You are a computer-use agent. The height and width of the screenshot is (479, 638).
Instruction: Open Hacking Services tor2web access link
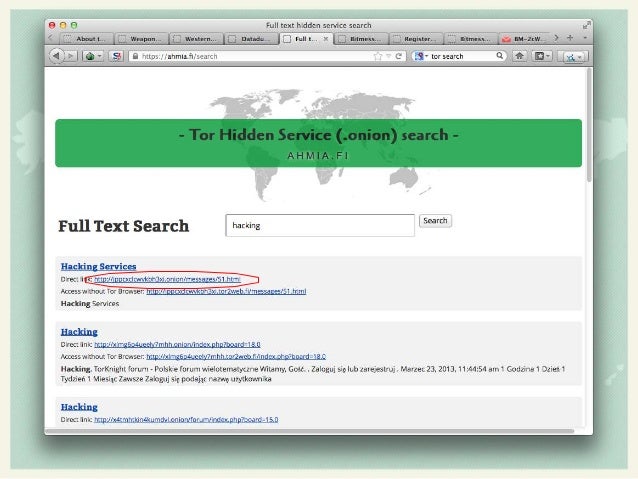click(x=226, y=291)
